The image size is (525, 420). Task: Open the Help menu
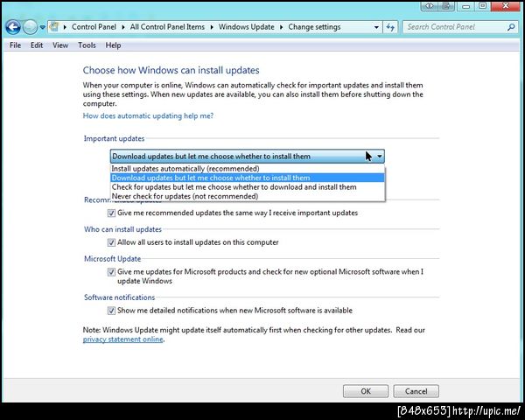point(113,45)
